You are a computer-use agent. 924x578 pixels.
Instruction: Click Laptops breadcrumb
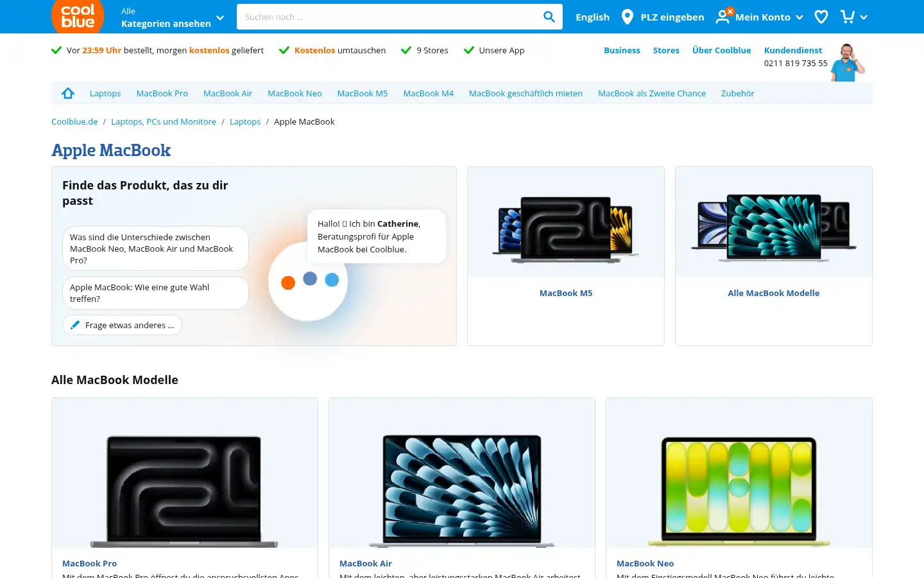point(245,121)
